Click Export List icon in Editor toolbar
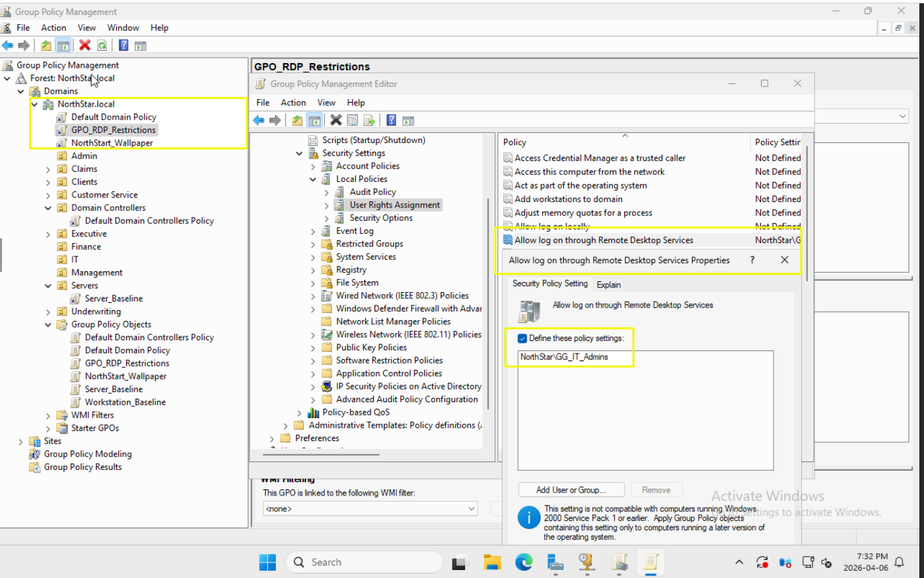924x578 pixels. pos(369,120)
